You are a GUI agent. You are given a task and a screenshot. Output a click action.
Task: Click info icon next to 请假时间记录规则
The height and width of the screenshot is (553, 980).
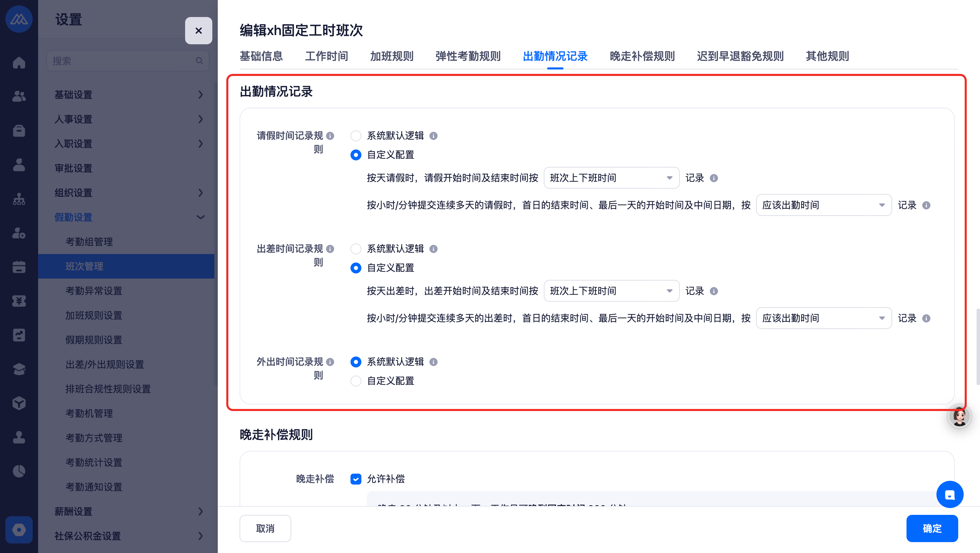pyautogui.click(x=330, y=136)
